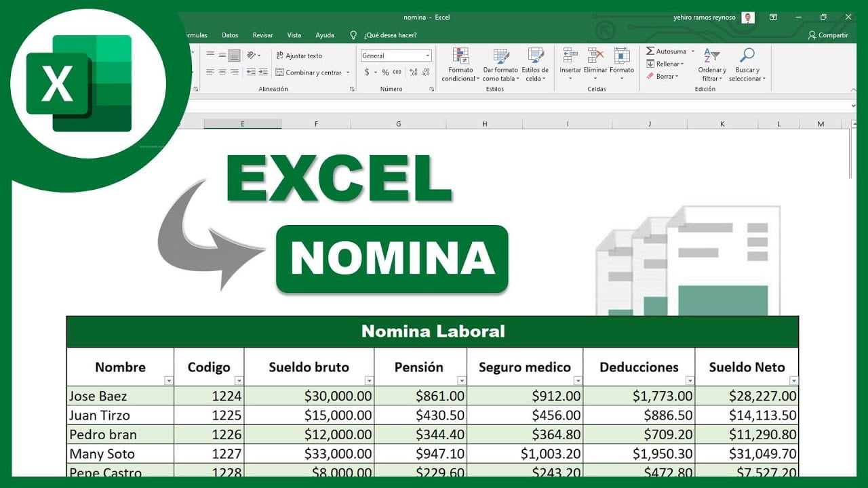The height and width of the screenshot is (488, 868).
Task: Select the Many Soto name cell
Action: tap(121, 453)
